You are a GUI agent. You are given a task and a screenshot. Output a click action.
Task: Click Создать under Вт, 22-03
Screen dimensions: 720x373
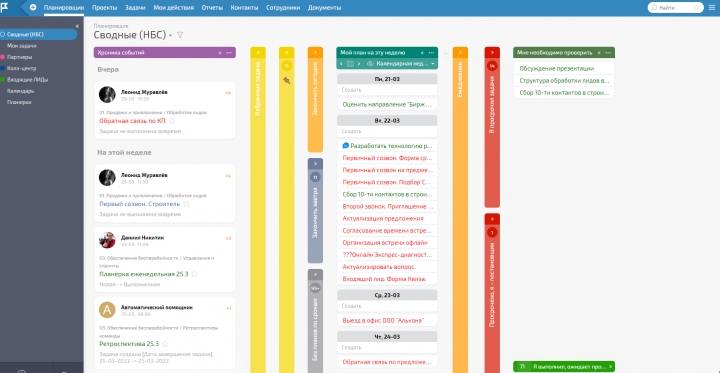pyautogui.click(x=387, y=131)
